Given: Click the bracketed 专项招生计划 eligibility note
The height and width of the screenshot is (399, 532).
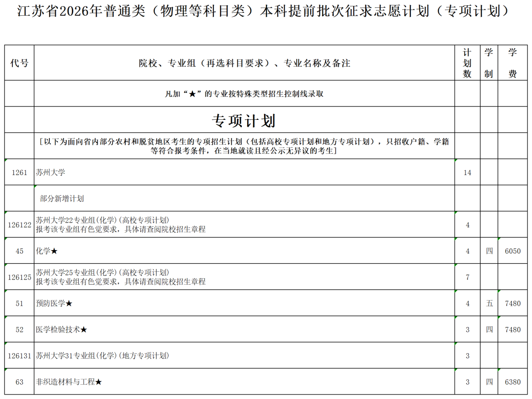Looking at the screenshot, I should tap(244, 146).
